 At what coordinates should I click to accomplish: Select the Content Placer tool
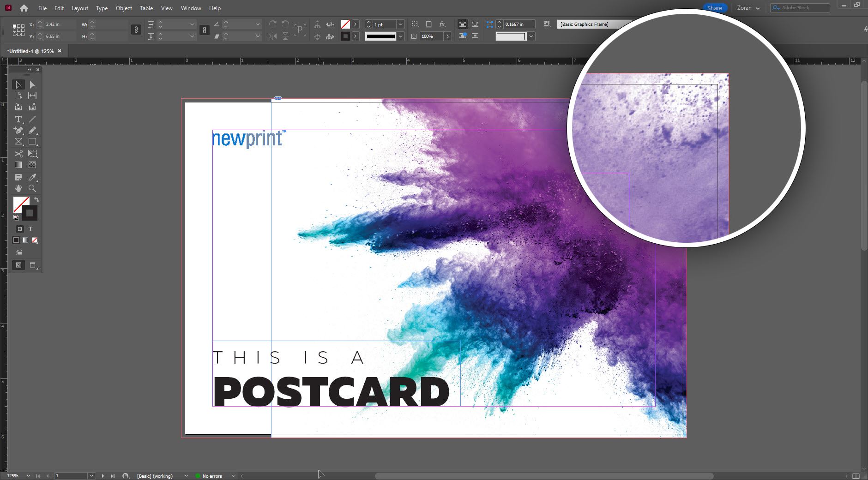pos(32,107)
